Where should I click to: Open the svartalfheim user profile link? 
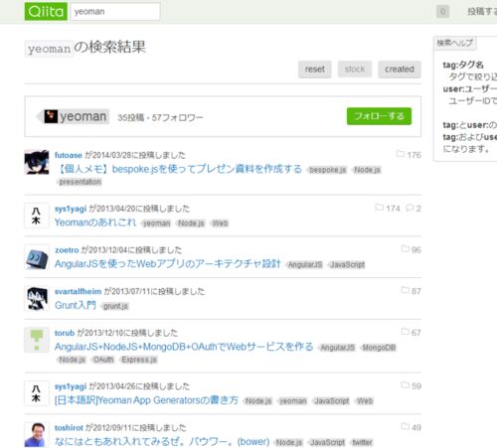click(x=79, y=291)
